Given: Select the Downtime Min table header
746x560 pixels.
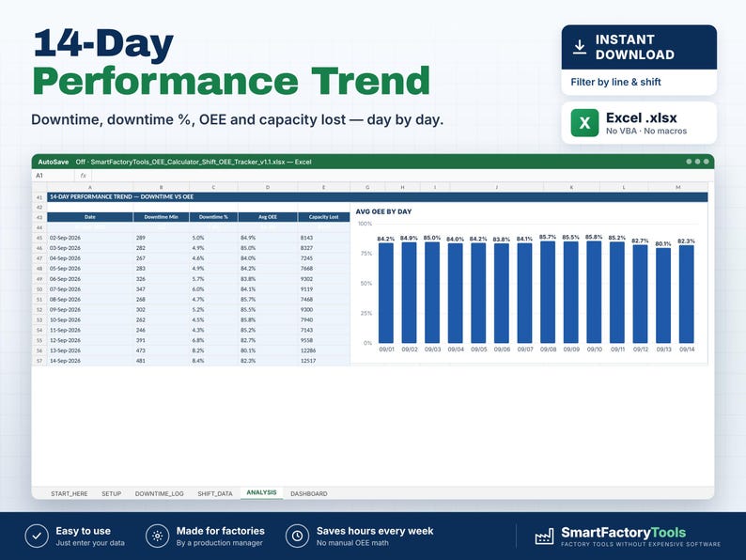Looking at the screenshot, I should tap(162, 217).
